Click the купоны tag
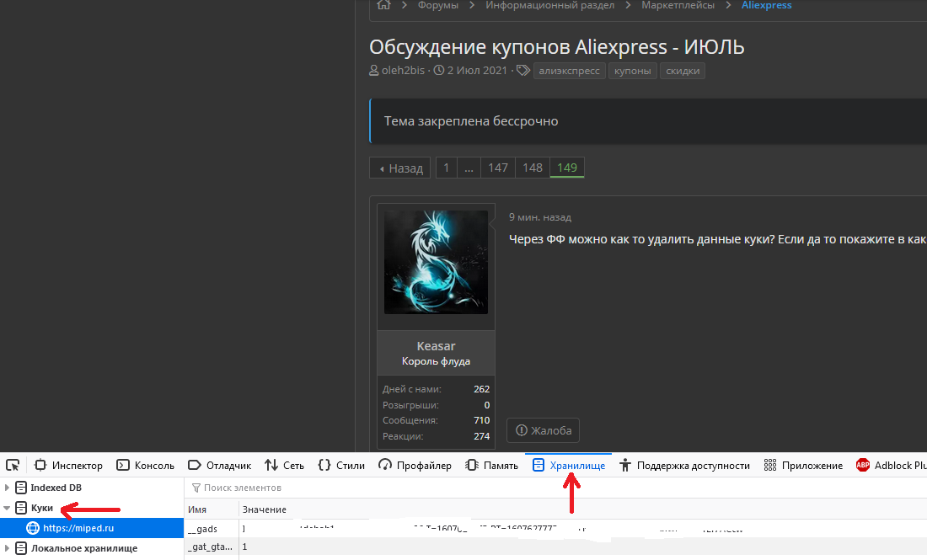927x560 pixels. [x=633, y=71]
